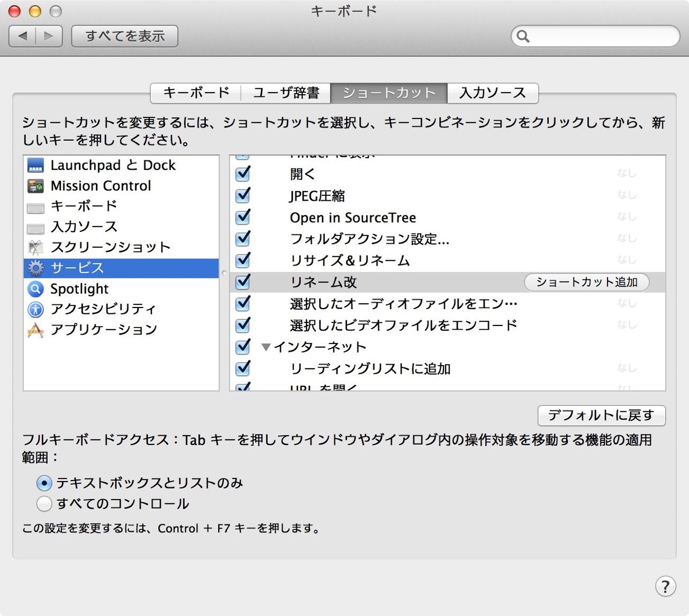Click the すべてを表示 button

pos(125,36)
